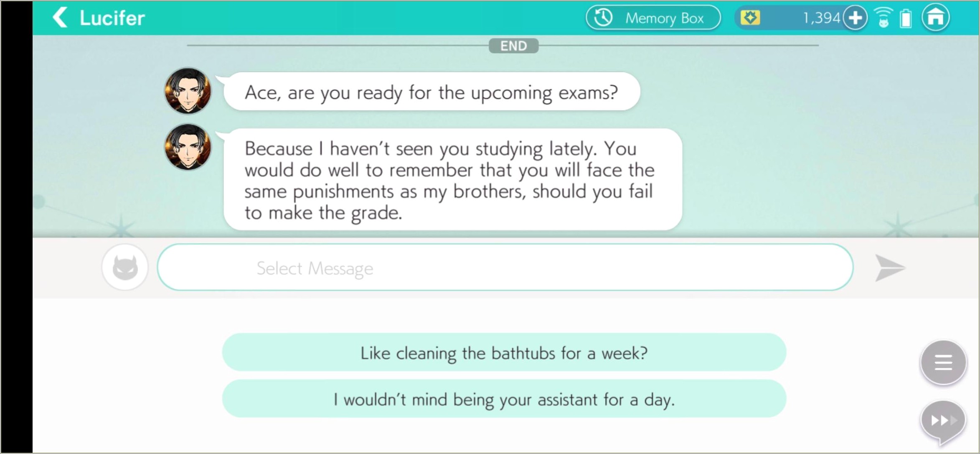The image size is (980, 454).
Task: Select 'I wouldn't mind being your assistant for a day.'
Action: click(x=504, y=400)
